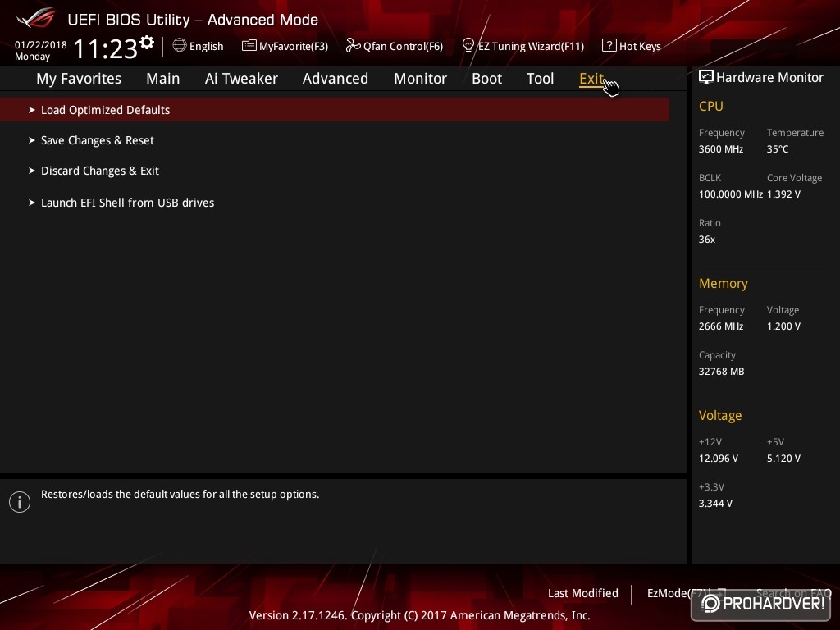Click the Ratio value 36x
The height and width of the screenshot is (630, 840).
(706, 240)
